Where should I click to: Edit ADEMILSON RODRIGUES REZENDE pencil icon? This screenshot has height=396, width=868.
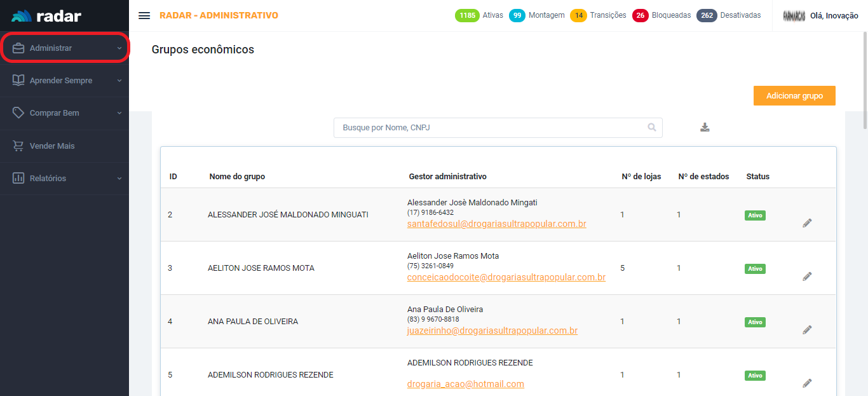[807, 383]
